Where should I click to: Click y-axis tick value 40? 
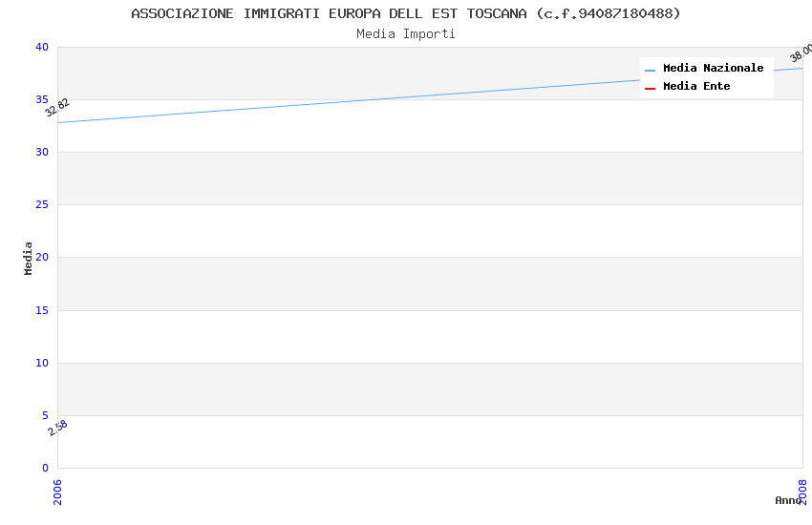tap(42, 47)
